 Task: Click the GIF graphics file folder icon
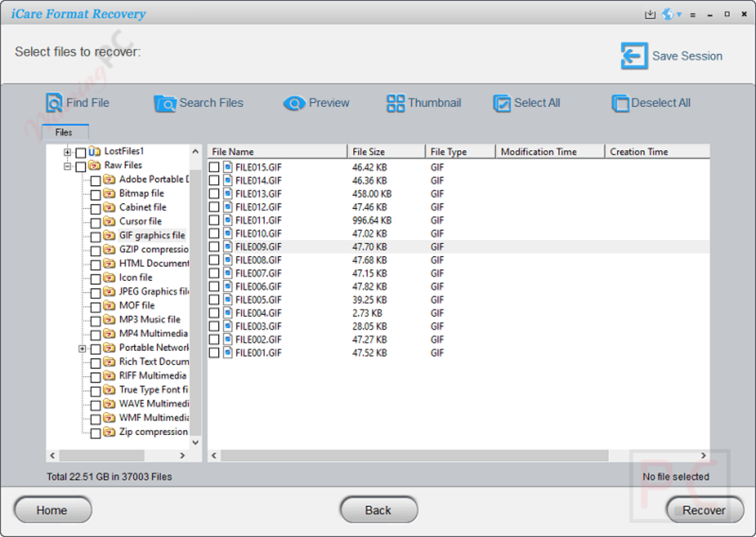click(109, 235)
